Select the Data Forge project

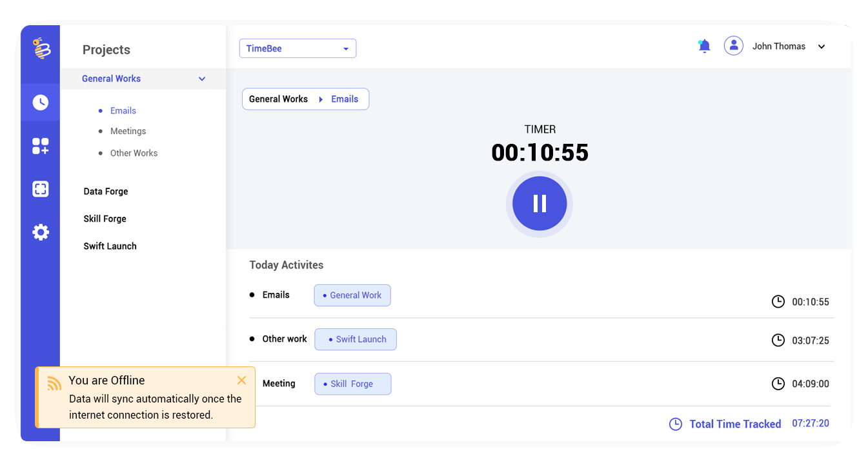tap(105, 191)
